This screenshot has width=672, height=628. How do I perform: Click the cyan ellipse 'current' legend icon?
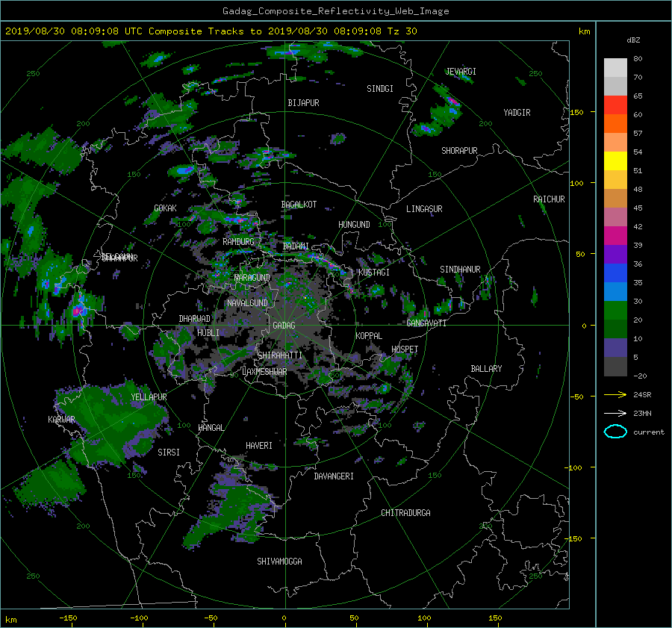pos(615,432)
